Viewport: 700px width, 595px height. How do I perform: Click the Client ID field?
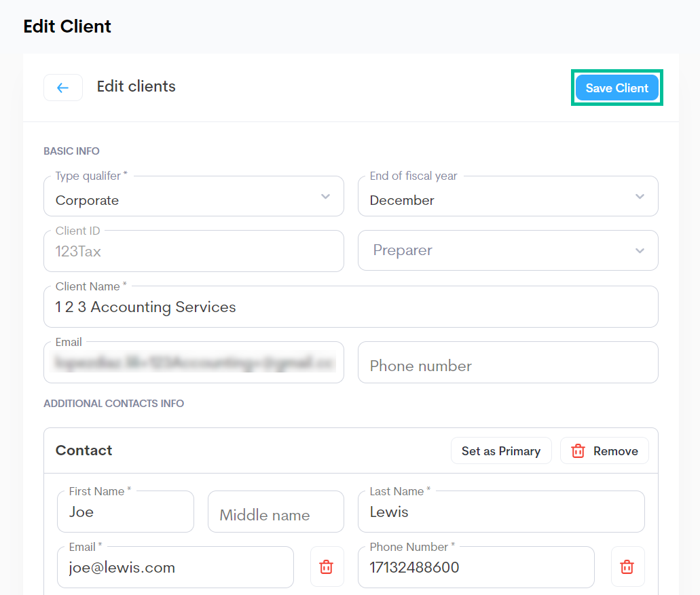(193, 252)
